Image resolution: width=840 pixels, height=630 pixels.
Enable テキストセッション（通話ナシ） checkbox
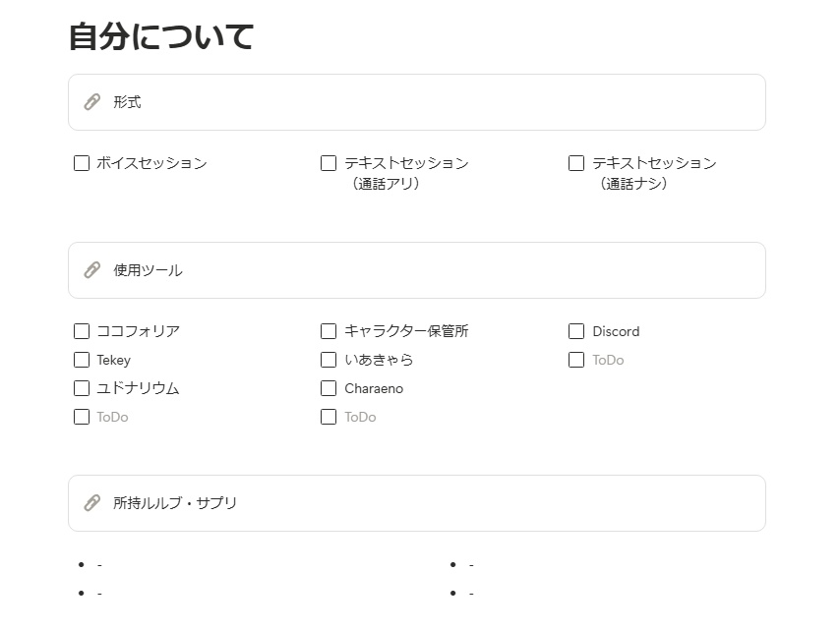pyautogui.click(x=576, y=163)
